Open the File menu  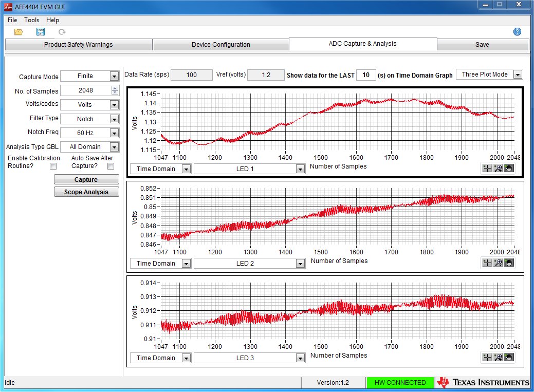(x=12, y=20)
